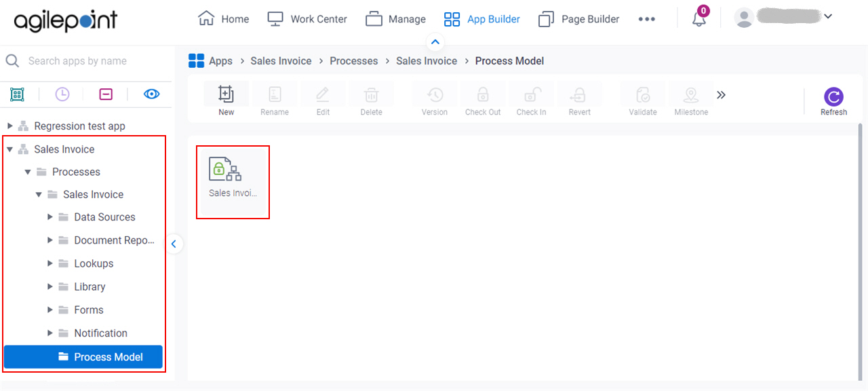Viewport: 868px width, 391px height.
Task: Open the Manage menu
Action: (395, 19)
